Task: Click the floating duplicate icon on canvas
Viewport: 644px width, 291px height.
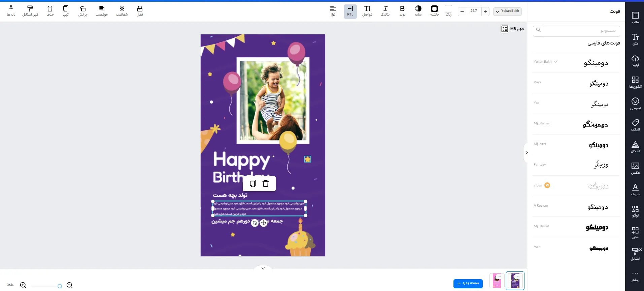Action: tap(253, 183)
